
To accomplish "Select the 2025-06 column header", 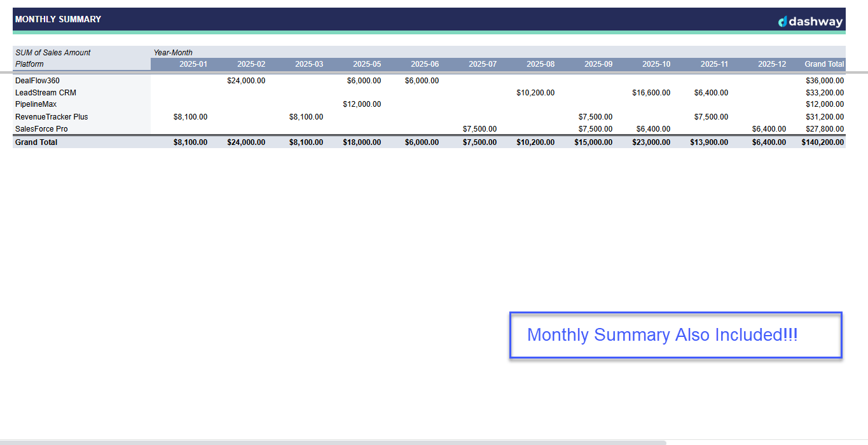I will pos(425,64).
